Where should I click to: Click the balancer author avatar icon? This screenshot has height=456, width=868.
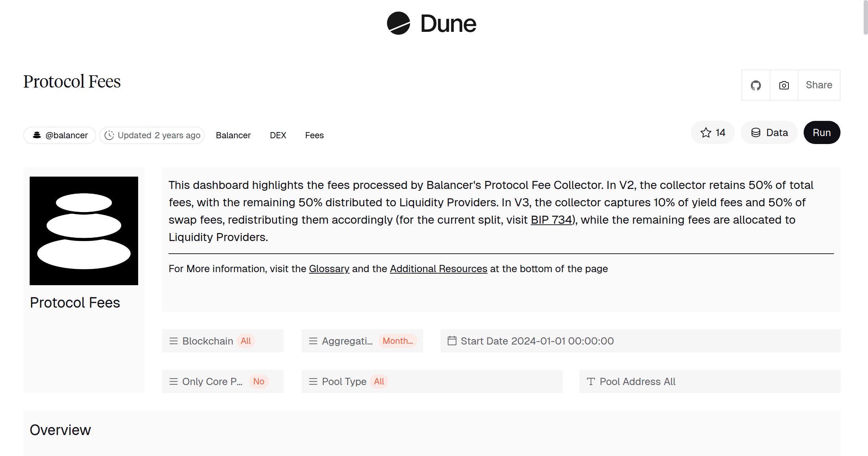[37, 135]
